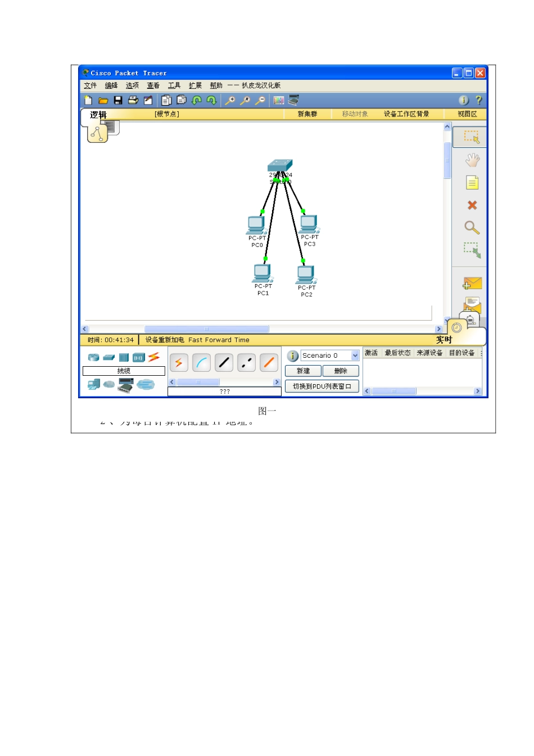Screen dimensions: 534x756
Task: Select the End Devices category icon
Action: pyautogui.click(x=94, y=384)
